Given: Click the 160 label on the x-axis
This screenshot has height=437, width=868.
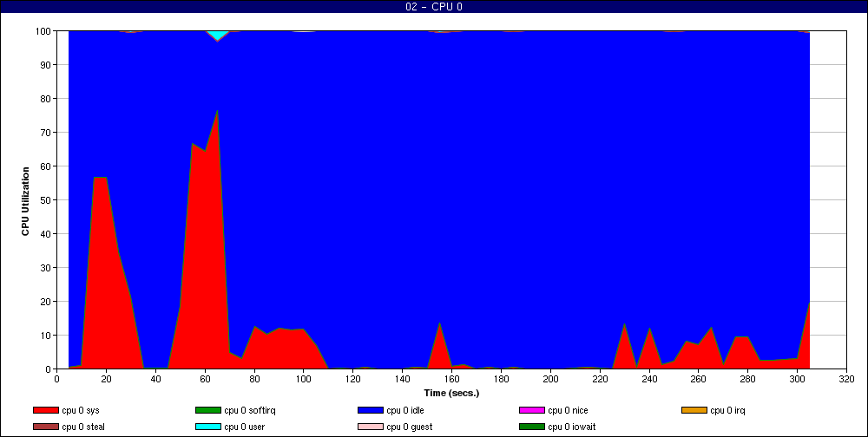Looking at the screenshot, I should click(451, 379).
